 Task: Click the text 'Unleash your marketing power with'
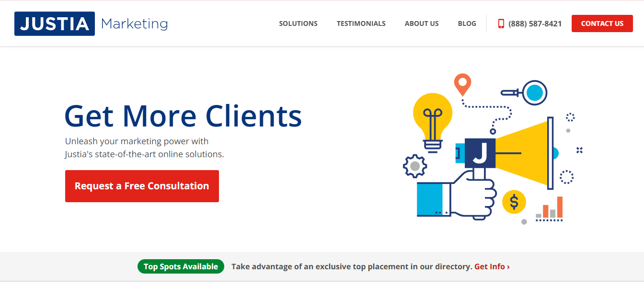pos(137,141)
